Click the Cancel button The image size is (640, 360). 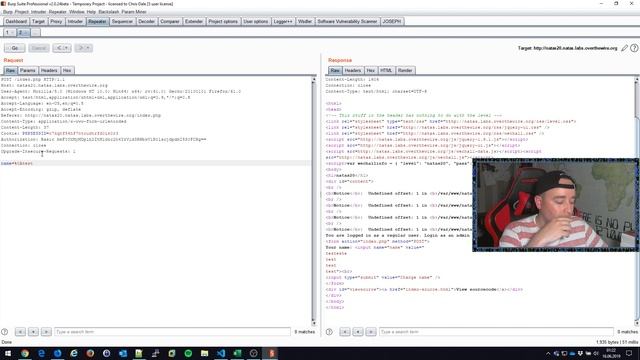[x=39, y=48]
